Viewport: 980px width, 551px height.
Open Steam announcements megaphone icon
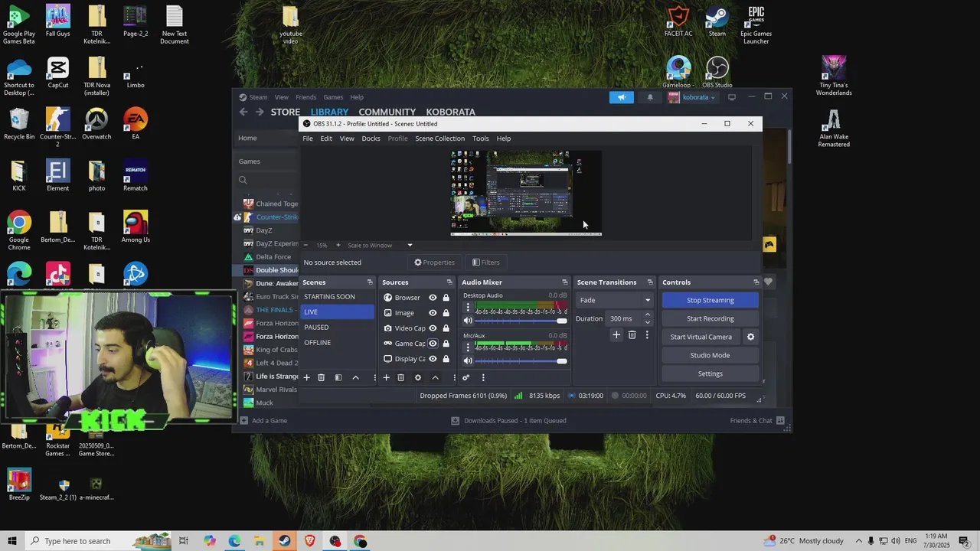click(622, 97)
